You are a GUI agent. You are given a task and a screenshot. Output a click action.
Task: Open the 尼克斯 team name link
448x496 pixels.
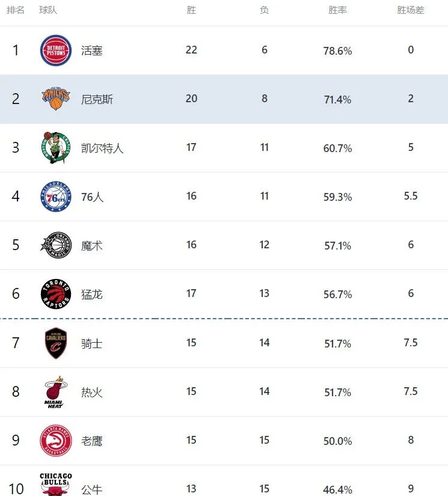(x=97, y=99)
